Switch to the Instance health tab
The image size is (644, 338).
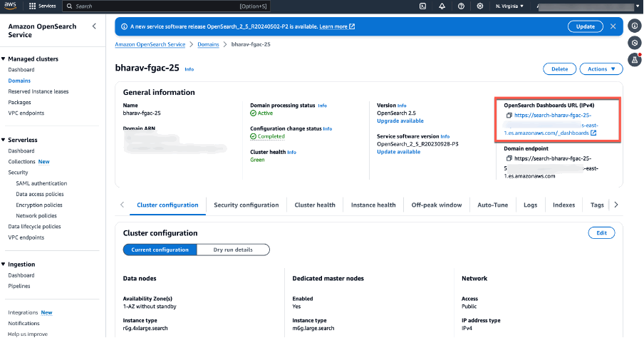pos(373,205)
